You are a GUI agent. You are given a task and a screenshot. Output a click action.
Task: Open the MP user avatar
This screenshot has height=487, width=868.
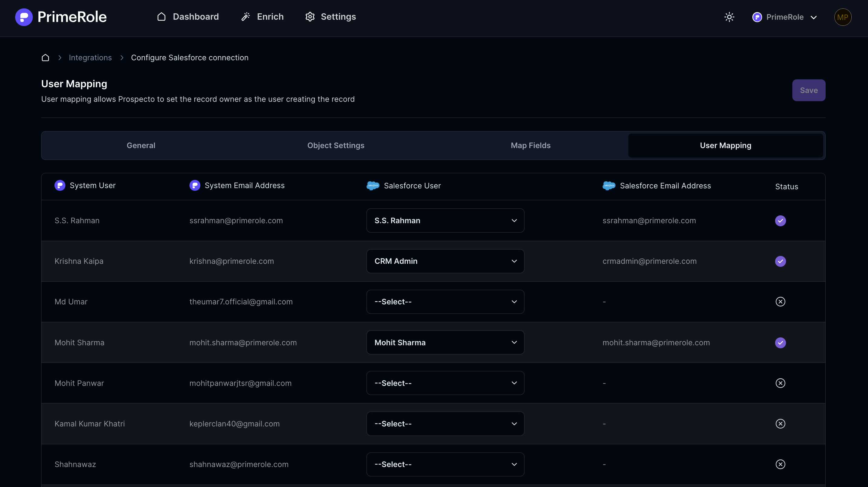click(843, 17)
